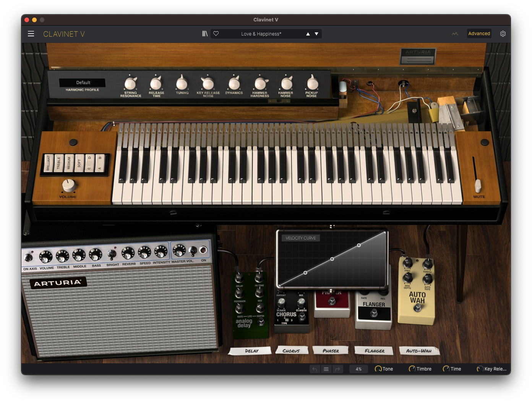Image resolution: width=532 pixels, height=403 pixels.
Task: Stomp the Auto Wah footswitch
Action: pos(417,308)
